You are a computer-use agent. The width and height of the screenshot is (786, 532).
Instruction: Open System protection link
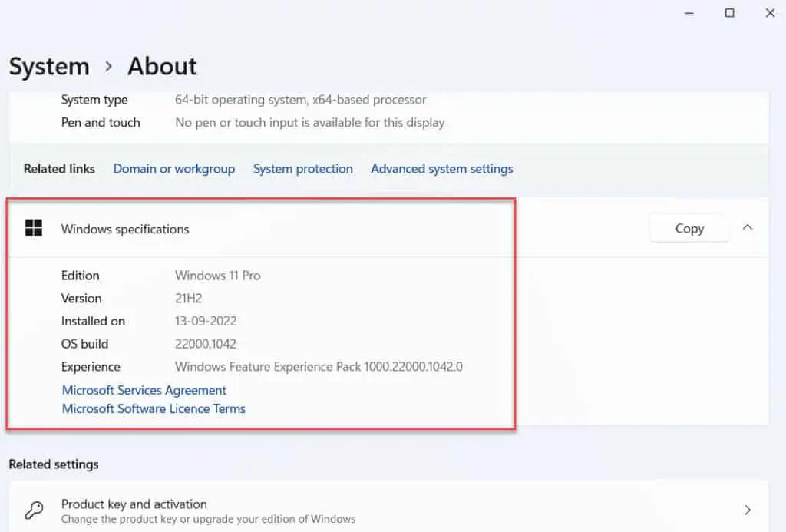pos(302,169)
